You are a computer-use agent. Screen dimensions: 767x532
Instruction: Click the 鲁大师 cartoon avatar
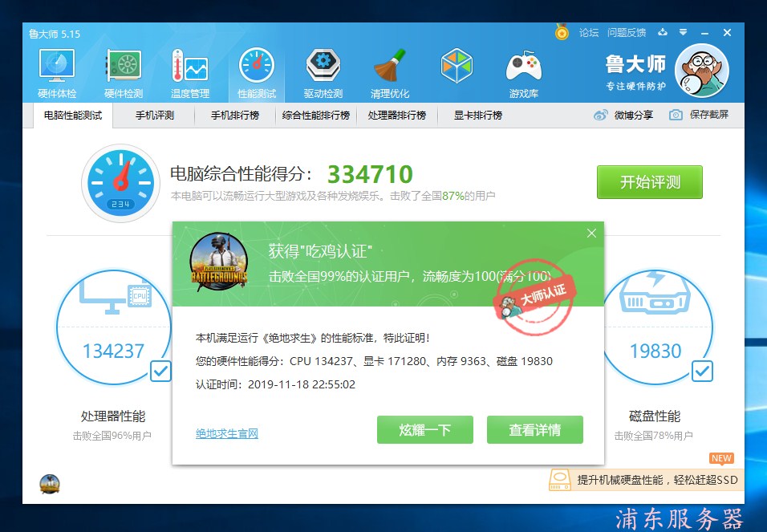tap(701, 71)
